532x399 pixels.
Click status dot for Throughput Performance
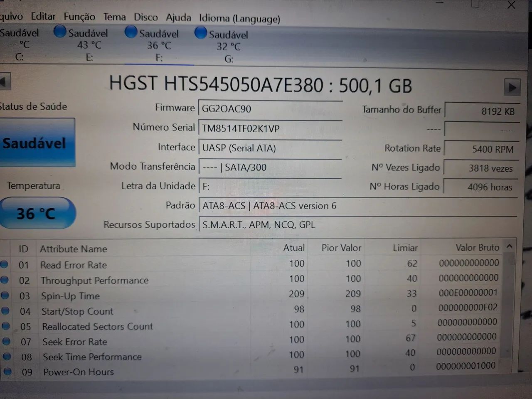pos(5,280)
